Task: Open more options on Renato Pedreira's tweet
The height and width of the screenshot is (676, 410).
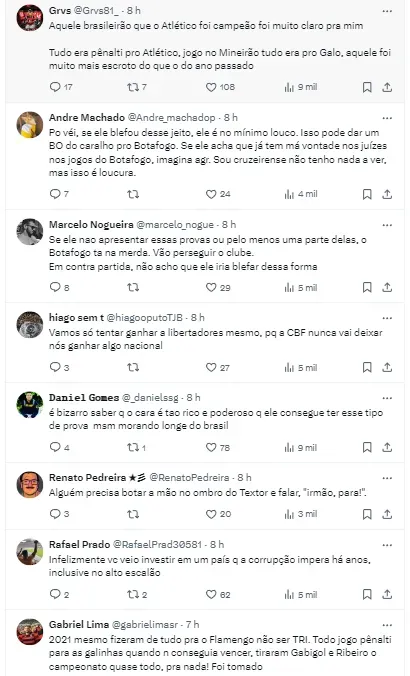Action: click(x=387, y=478)
